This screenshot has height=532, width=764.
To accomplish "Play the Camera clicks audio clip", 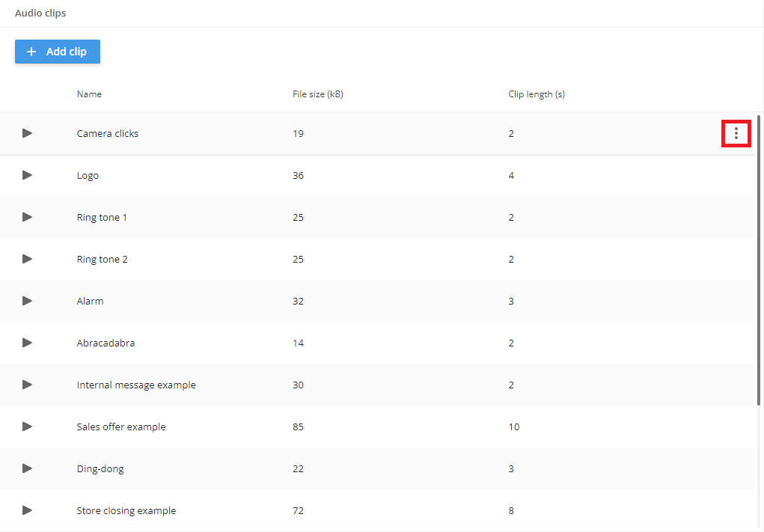I will (27, 133).
